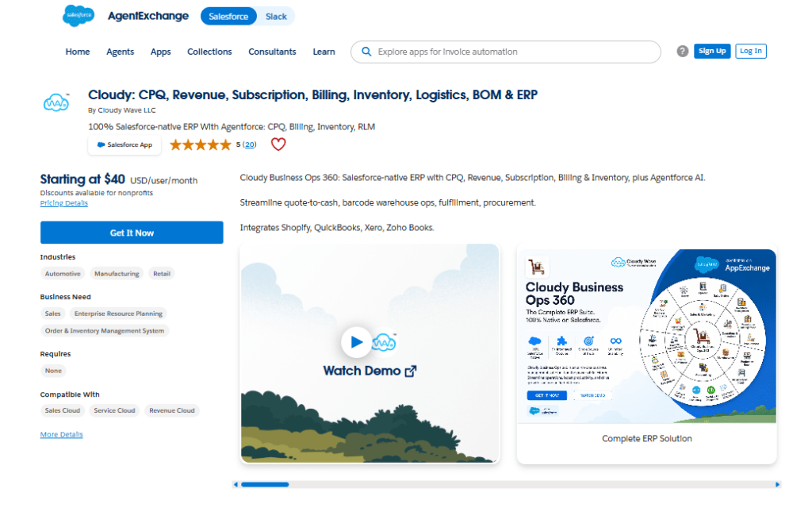This screenshot has width=812, height=508.
Task: Click 'Discounts available for nonprofits' text
Action: click(96, 193)
